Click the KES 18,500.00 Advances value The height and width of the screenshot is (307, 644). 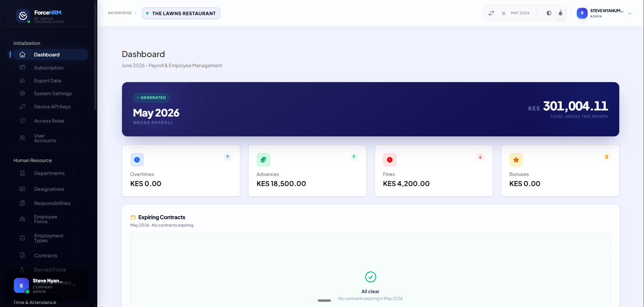281,183
